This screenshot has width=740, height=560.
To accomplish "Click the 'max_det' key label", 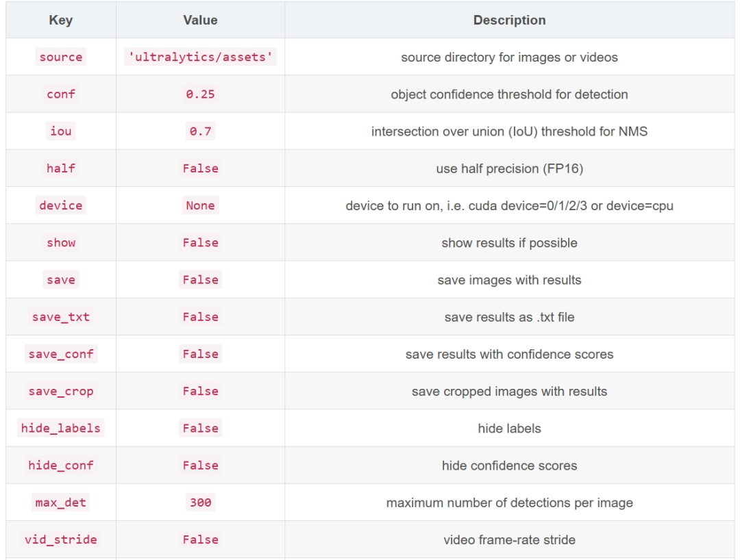I will tap(61, 502).
